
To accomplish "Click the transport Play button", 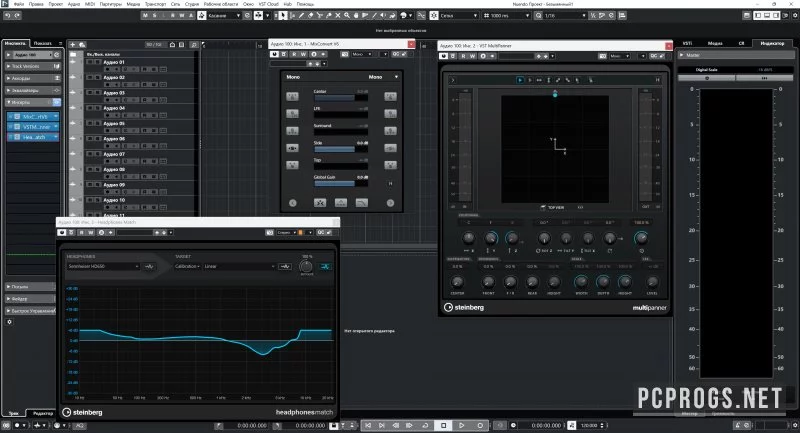I will 461,425.
